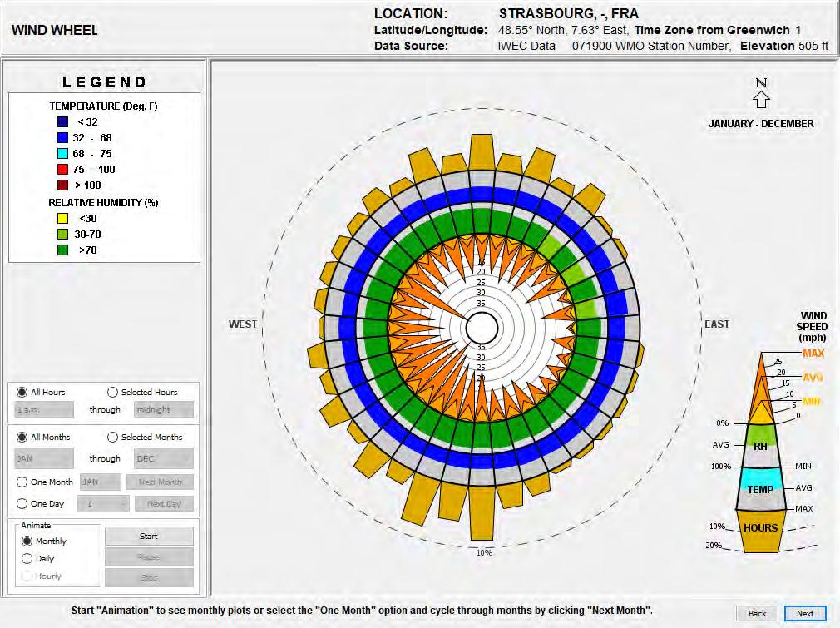Click the North arrow compass icon
This screenshot has height=628, width=840.
point(761,94)
